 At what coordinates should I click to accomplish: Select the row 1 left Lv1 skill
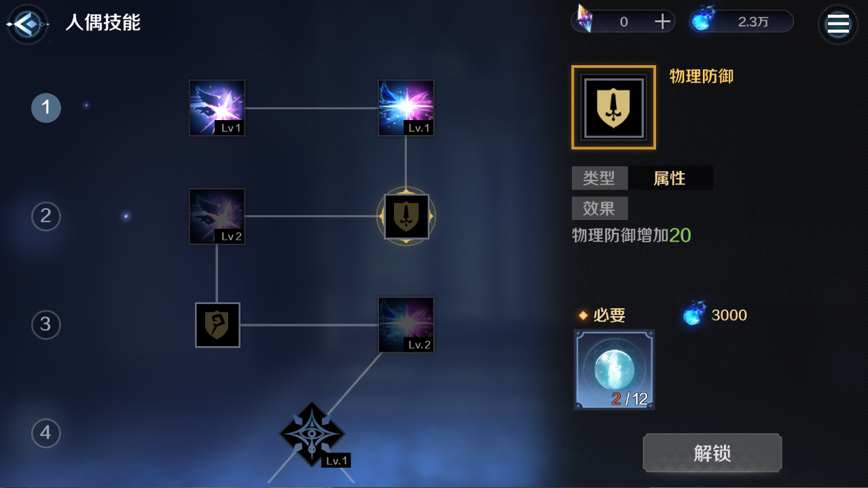(x=217, y=108)
